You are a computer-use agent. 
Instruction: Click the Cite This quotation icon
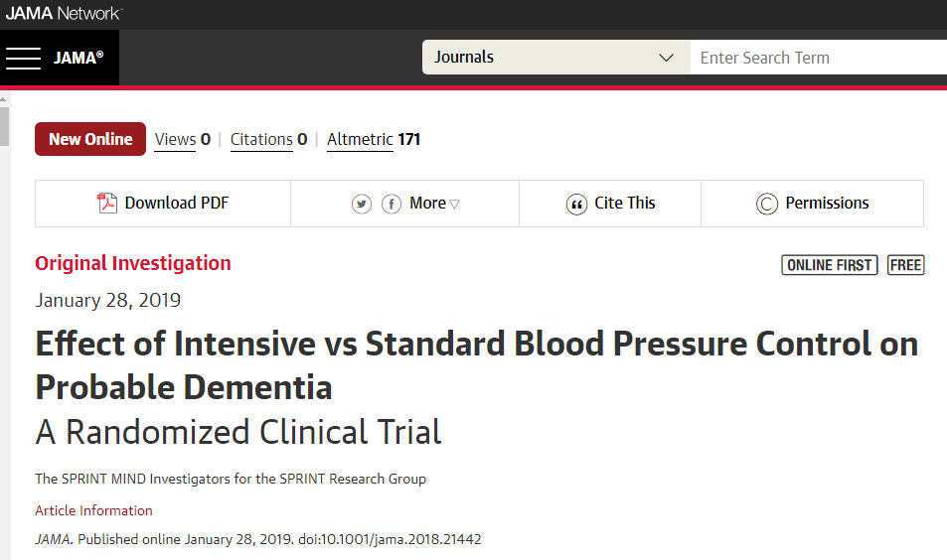(x=576, y=205)
